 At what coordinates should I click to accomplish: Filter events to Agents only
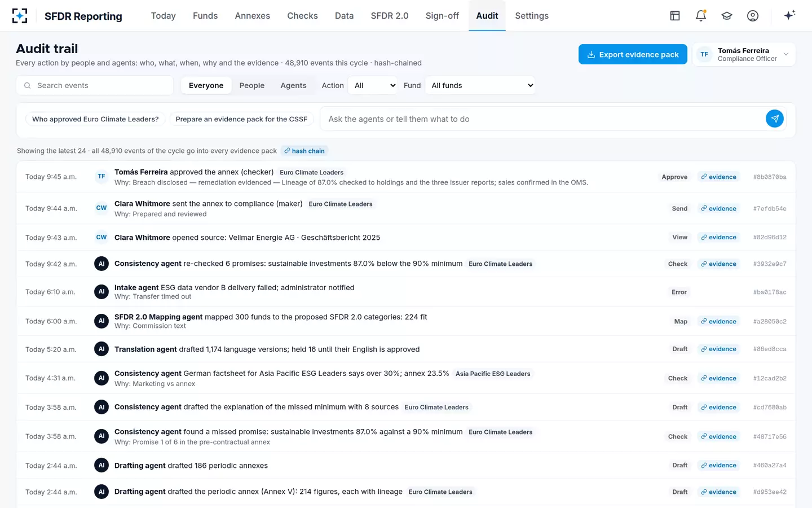tap(294, 85)
